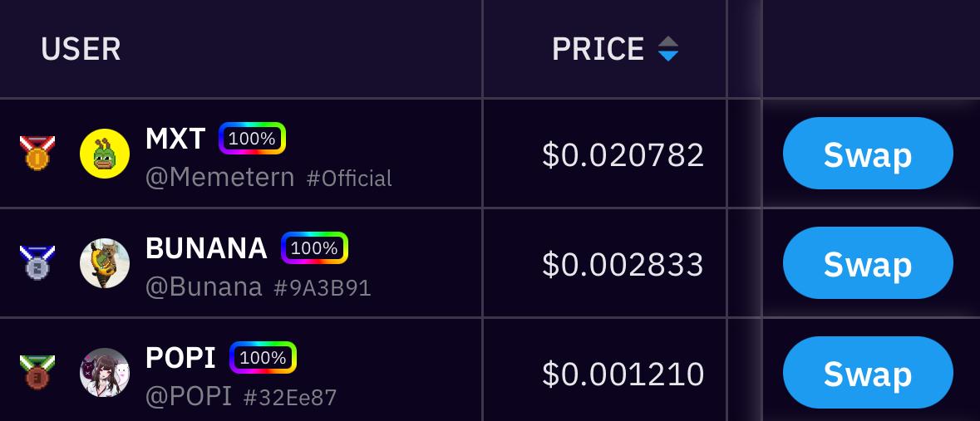The height and width of the screenshot is (421, 980).
Task: Open the @Memetern profile link
Action: point(219,178)
